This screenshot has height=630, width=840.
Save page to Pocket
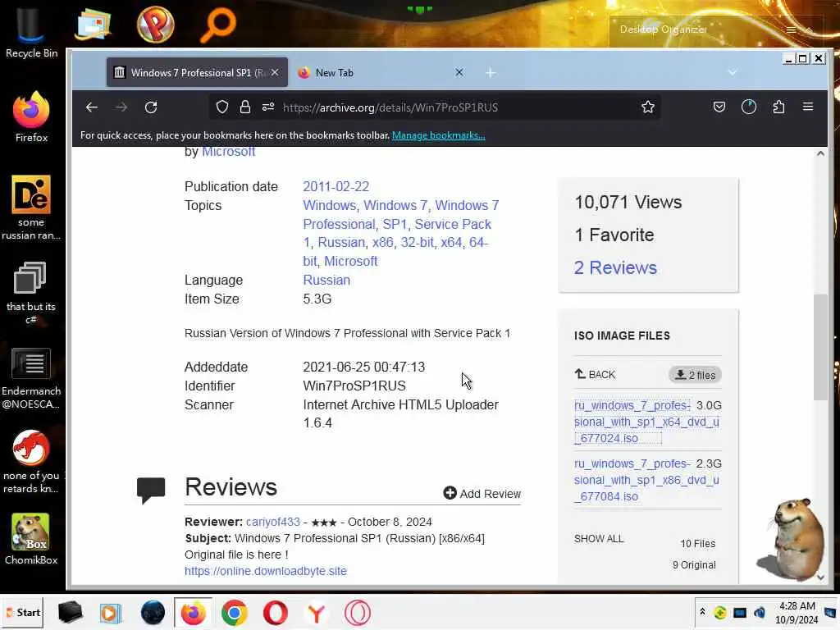[x=719, y=107]
